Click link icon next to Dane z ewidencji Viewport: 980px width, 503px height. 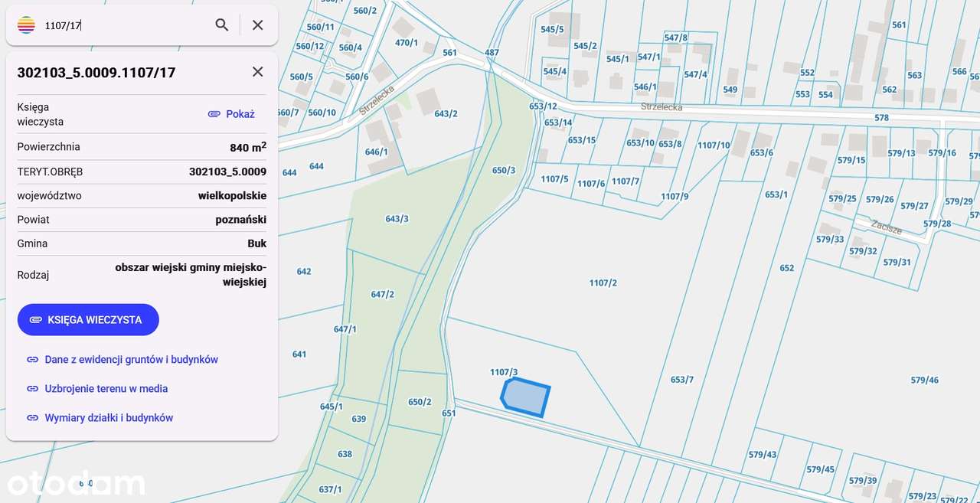point(32,360)
